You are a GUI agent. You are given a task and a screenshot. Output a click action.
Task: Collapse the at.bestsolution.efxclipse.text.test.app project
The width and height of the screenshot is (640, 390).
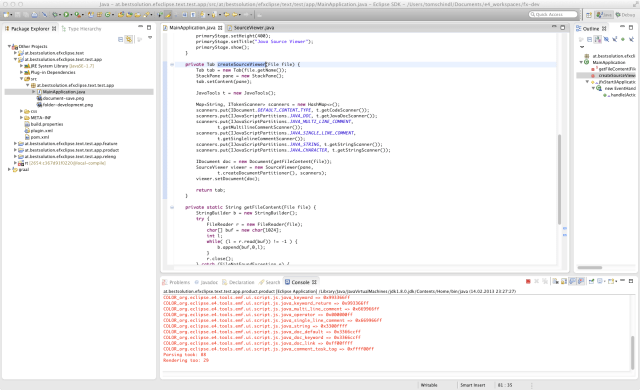(16, 59)
